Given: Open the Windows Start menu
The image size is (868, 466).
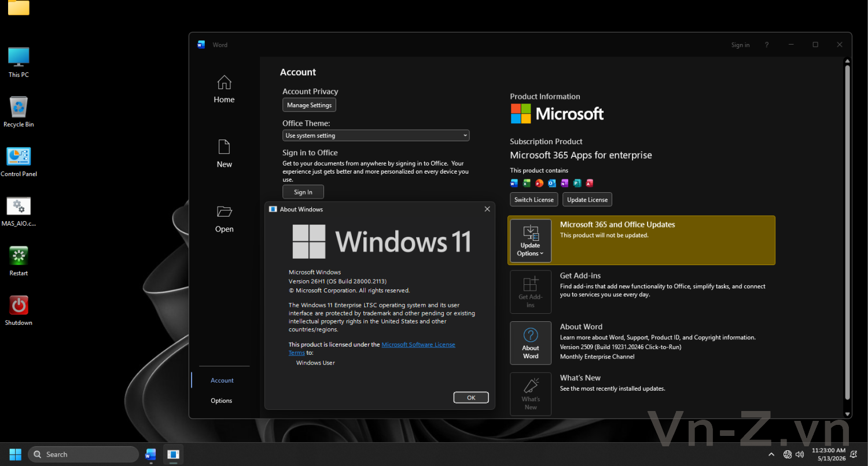Looking at the screenshot, I should pos(16,454).
